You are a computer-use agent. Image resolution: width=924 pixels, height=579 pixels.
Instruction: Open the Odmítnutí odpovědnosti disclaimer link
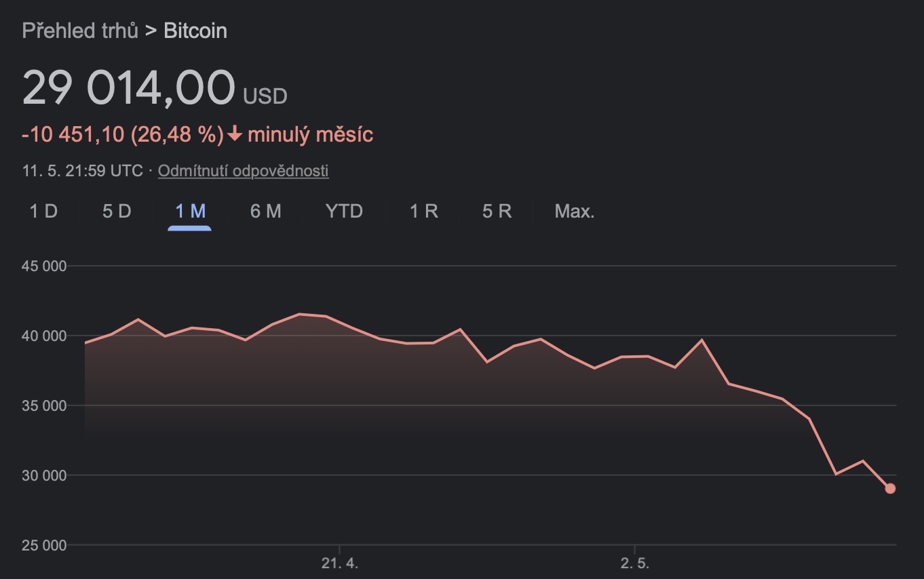click(243, 171)
